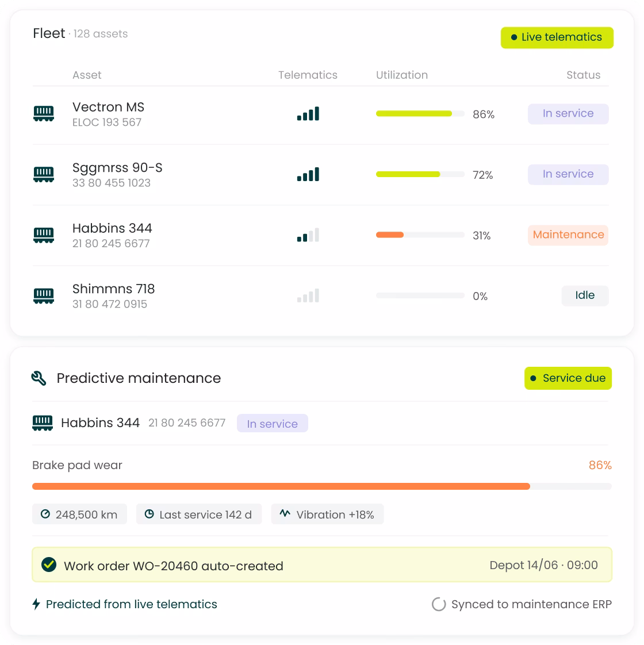Click the work order green checkmark icon

[x=49, y=565]
